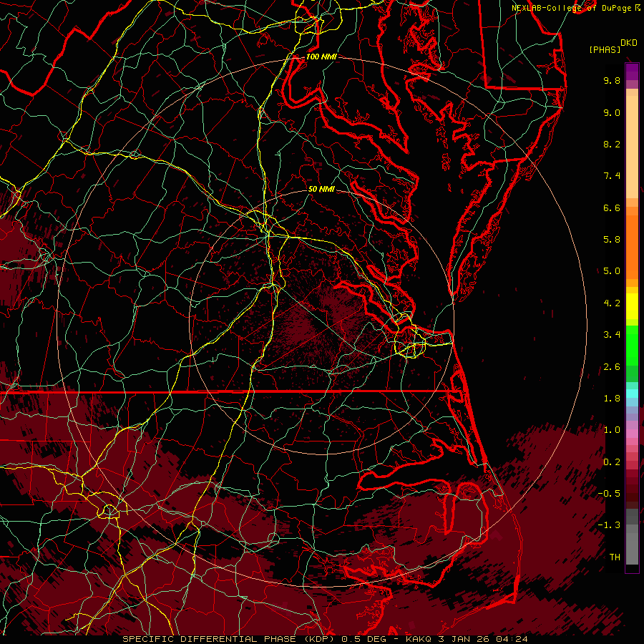Click the 1.0 scale value
Image resolution: width=644 pixels, height=644 pixels.
(612, 430)
